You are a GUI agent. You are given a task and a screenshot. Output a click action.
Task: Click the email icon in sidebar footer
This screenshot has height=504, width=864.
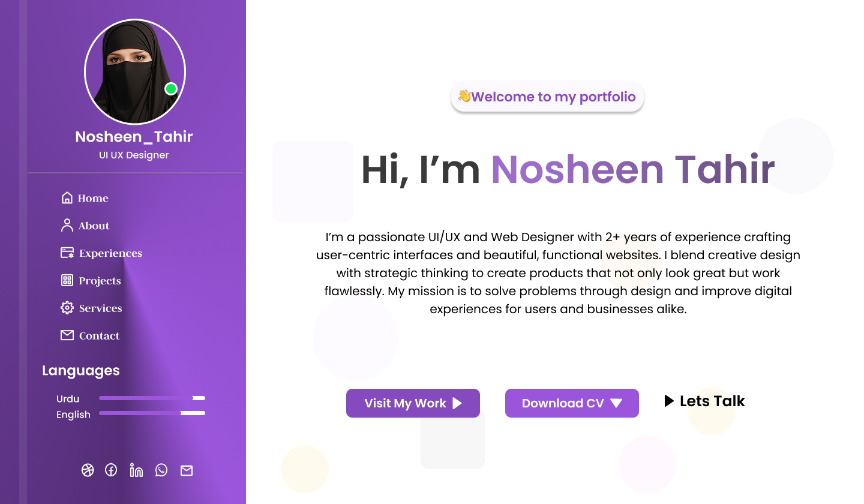click(187, 470)
